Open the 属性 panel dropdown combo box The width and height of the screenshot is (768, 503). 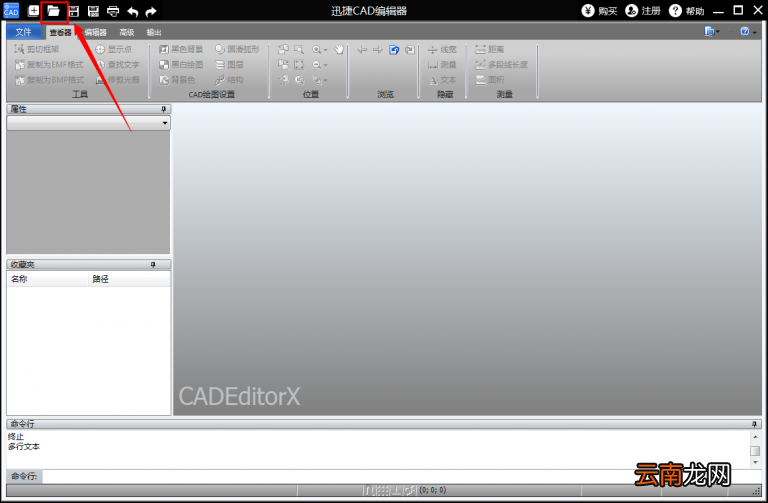(x=89, y=123)
